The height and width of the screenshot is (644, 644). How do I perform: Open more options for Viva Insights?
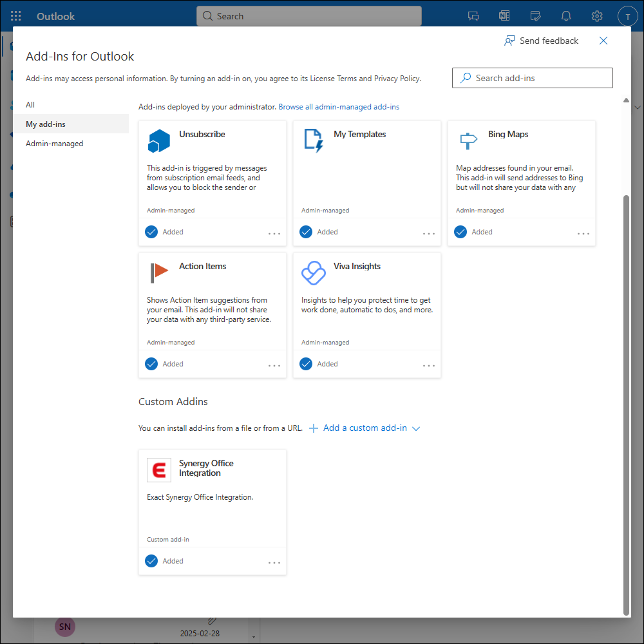pyautogui.click(x=429, y=365)
